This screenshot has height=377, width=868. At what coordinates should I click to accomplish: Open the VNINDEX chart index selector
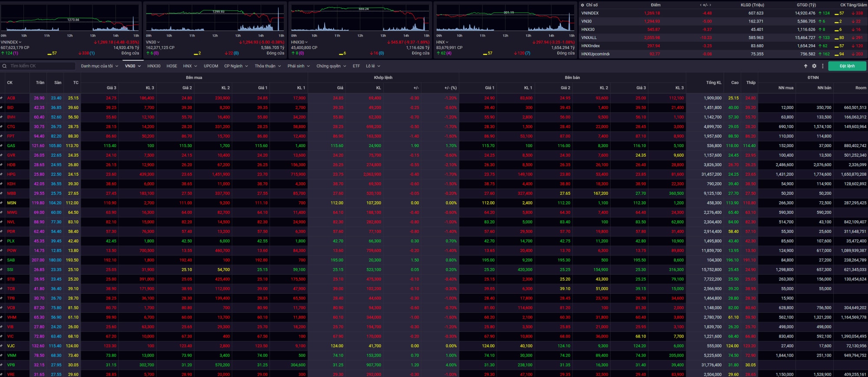click(11, 42)
